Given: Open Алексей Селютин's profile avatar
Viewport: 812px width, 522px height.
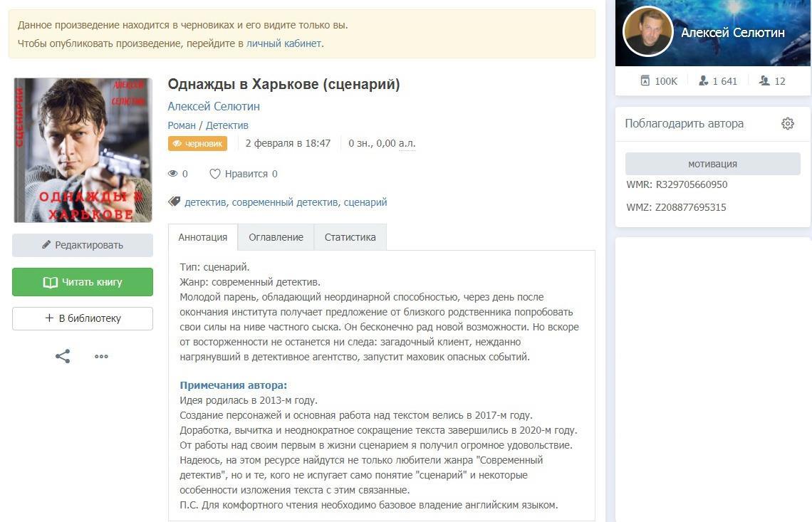Looking at the screenshot, I should [x=647, y=32].
